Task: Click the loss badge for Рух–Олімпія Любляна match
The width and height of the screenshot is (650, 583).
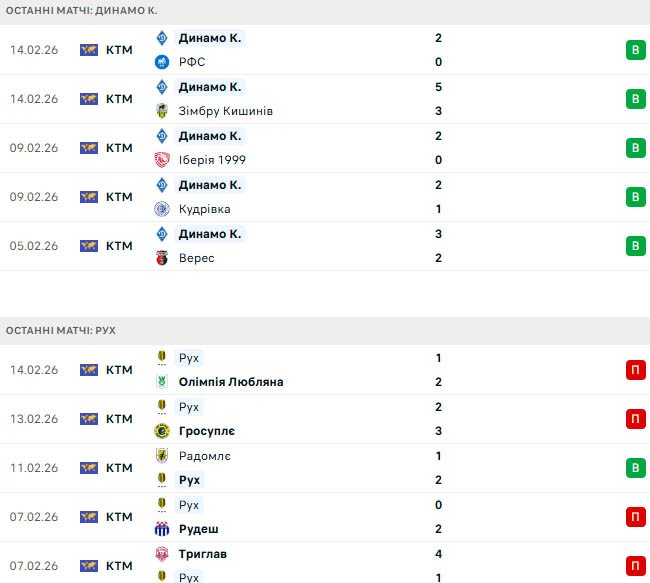Action: (634, 370)
